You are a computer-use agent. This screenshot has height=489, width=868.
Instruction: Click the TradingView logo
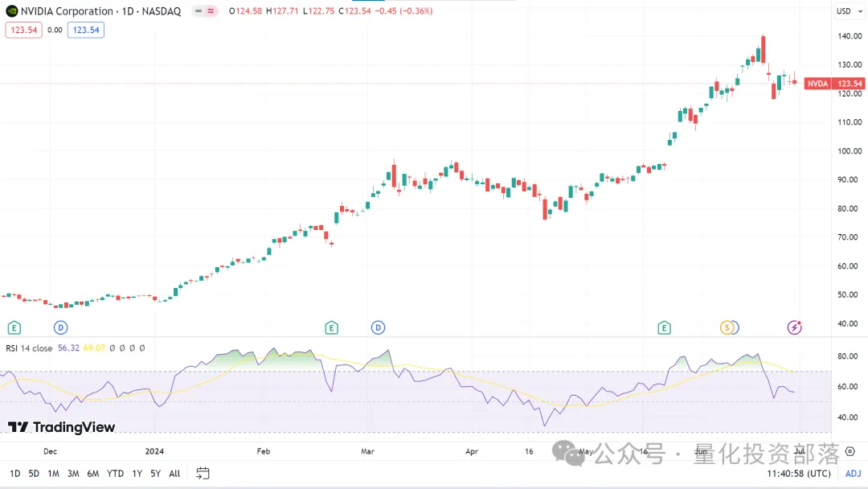61,427
